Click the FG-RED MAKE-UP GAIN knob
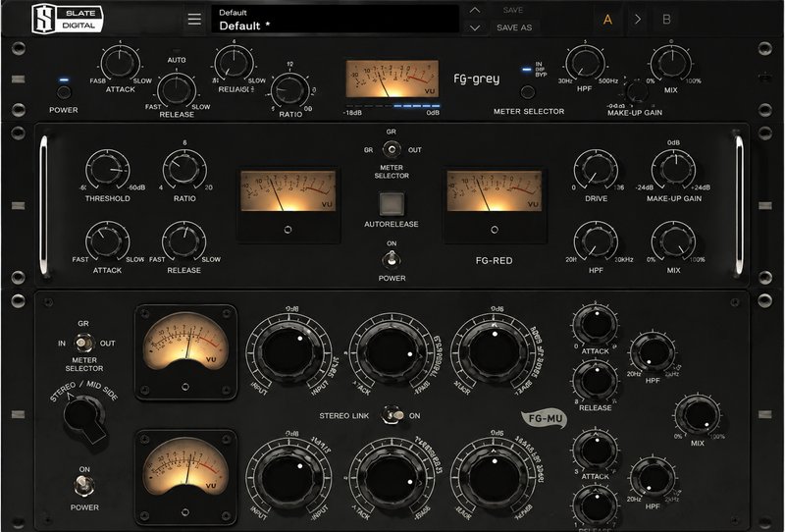Screen dimensions: 785x532 [674, 170]
